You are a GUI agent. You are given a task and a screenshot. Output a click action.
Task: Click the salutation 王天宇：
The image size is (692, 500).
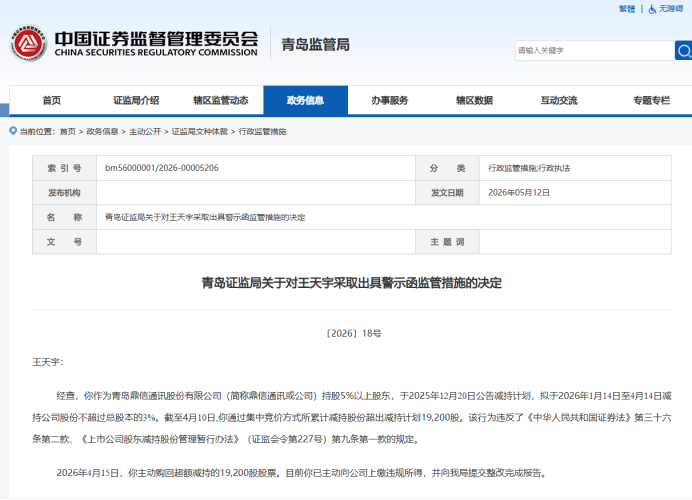click(48, 362)
